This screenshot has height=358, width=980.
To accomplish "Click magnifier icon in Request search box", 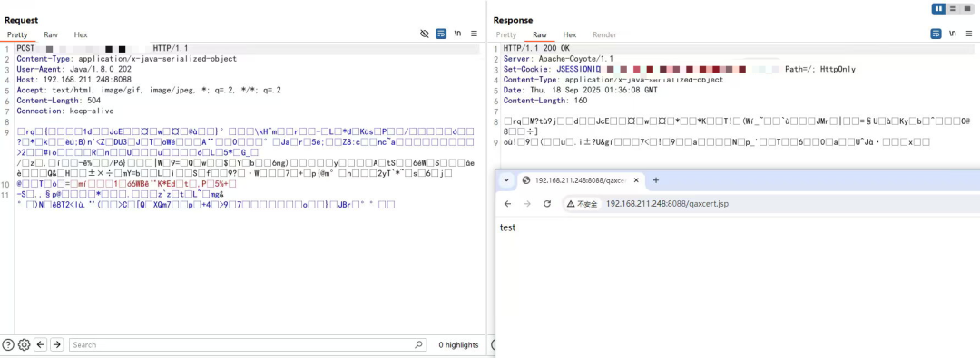I will point(418,345).
